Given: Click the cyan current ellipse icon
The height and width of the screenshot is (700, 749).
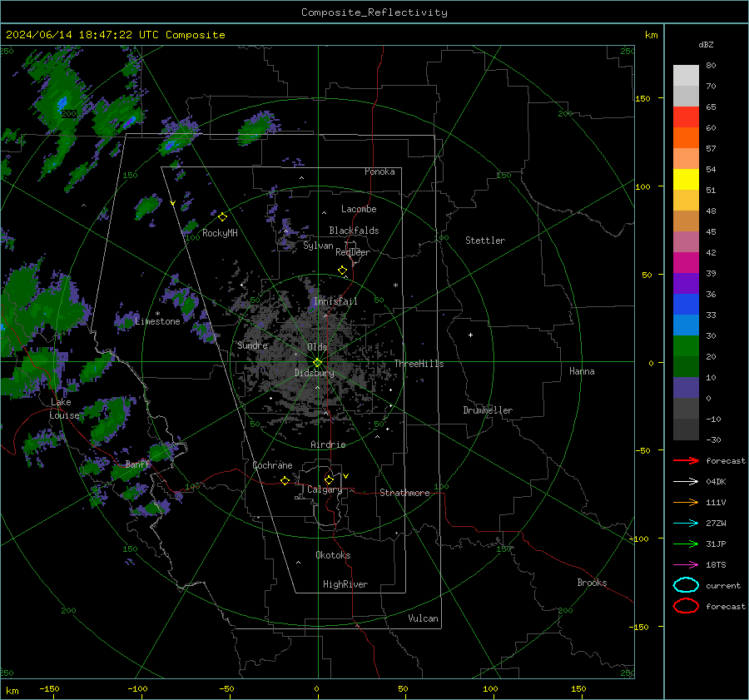Looking at the screenshot, I should (686, 585).
